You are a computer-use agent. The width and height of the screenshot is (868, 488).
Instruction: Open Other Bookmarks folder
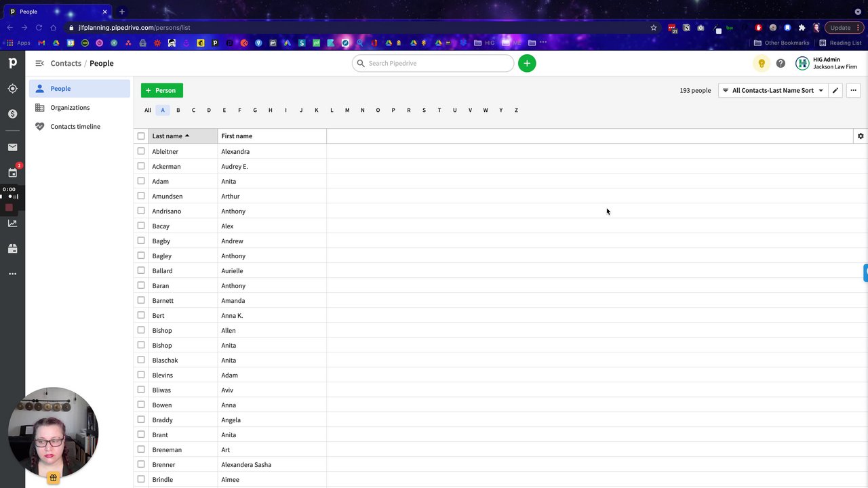point(782,43)
